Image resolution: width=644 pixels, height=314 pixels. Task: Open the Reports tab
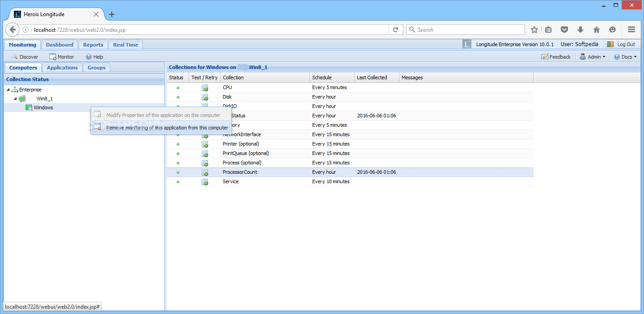(93, 45)
